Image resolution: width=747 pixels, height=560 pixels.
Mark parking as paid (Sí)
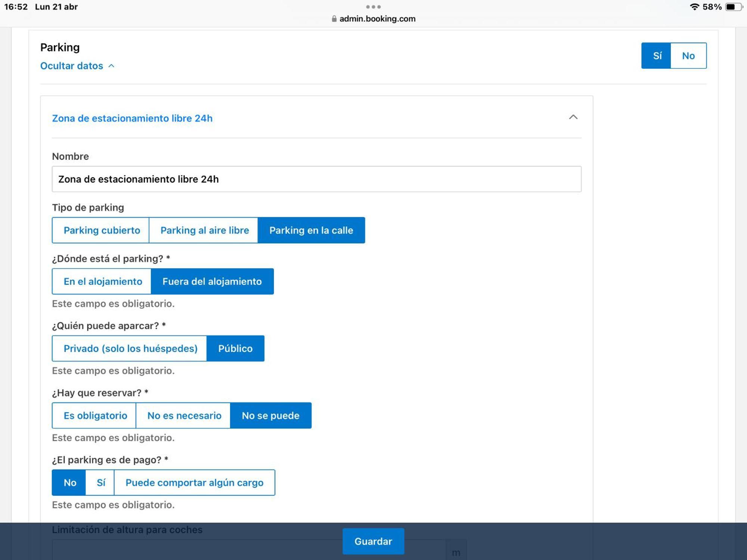coord(100,483)
